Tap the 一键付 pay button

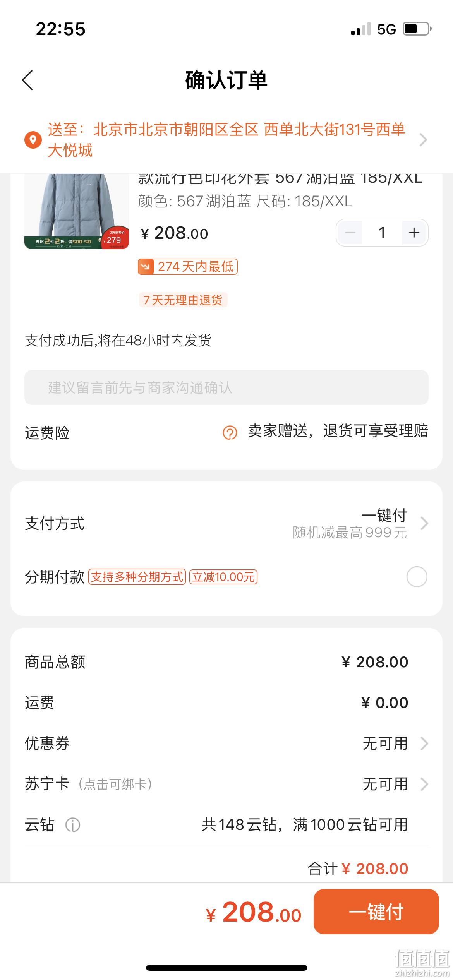coord(376,911)
